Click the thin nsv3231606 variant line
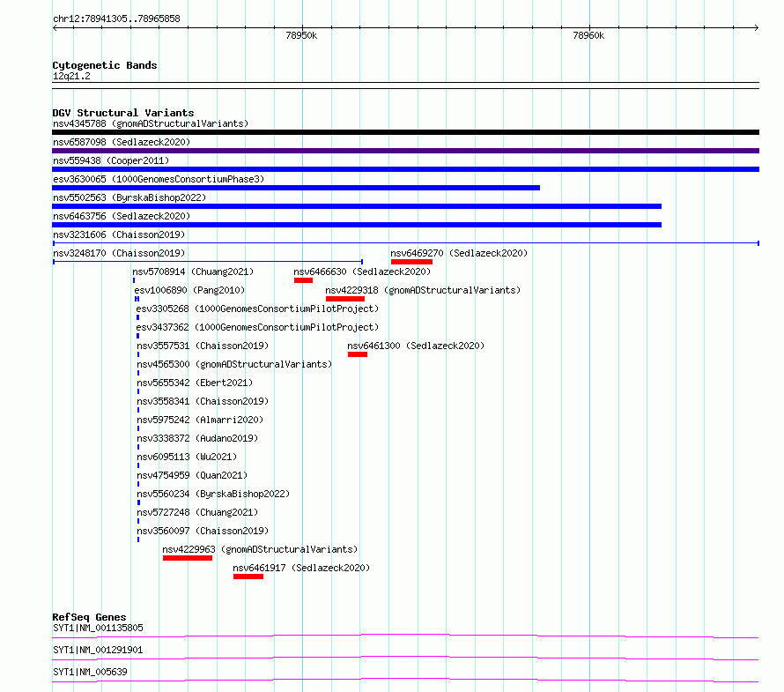The height and width of the screenshot is (692, 784). 405,243
